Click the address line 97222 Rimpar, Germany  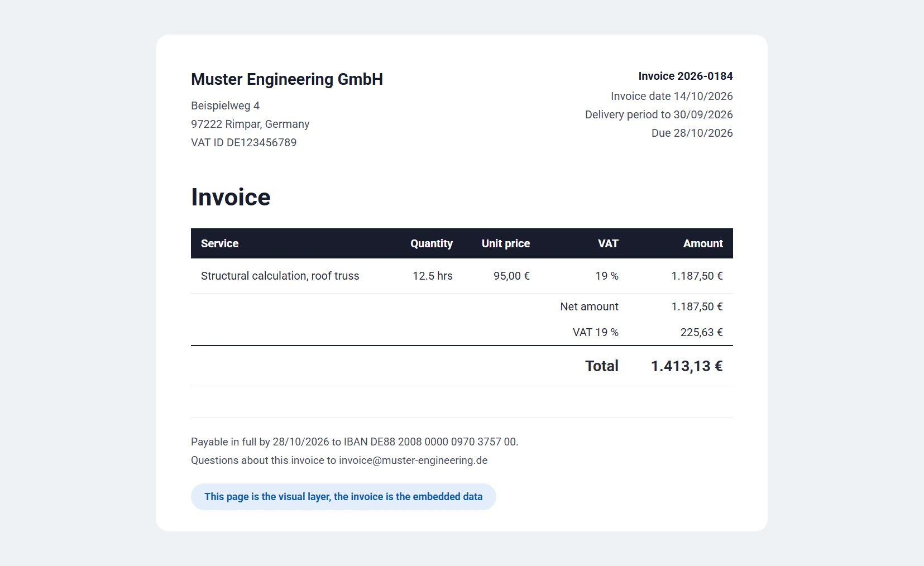coord(250,124)
